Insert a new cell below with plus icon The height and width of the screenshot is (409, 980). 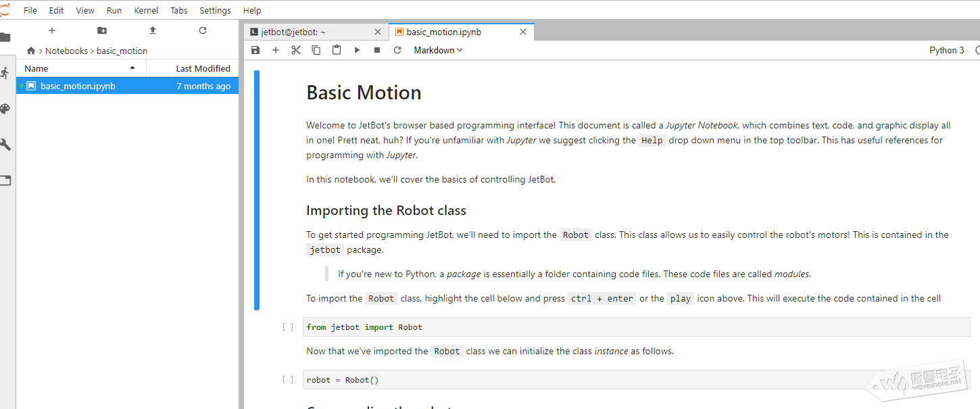pos(275,50)
